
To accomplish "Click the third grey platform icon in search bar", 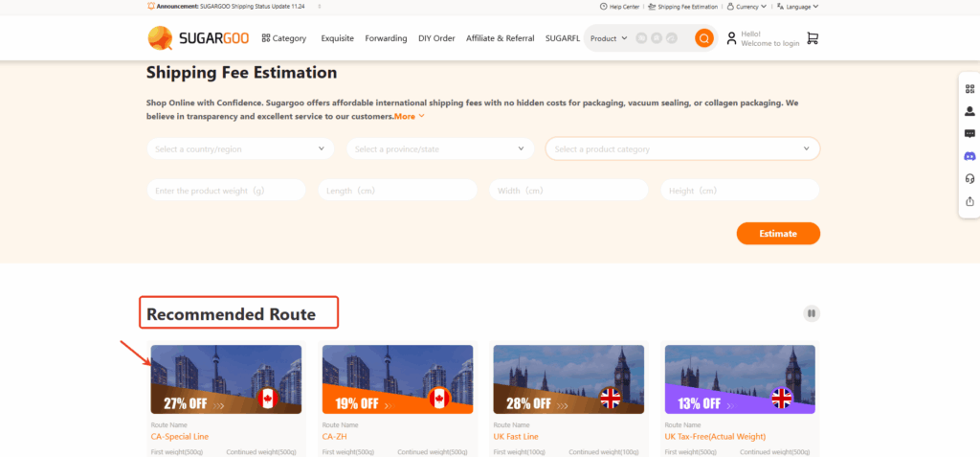I will coord(672,38).
